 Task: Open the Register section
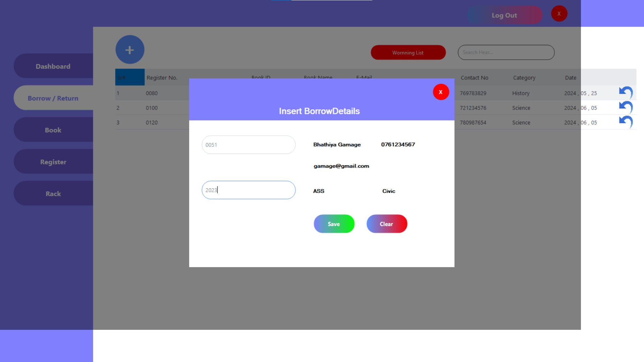point(53,162)
